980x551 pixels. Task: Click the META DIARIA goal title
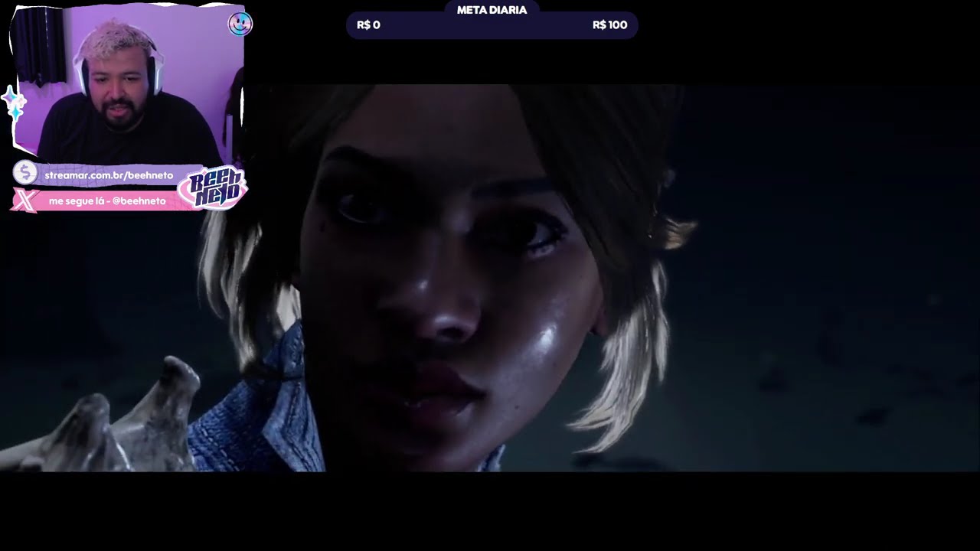(492, 10)
